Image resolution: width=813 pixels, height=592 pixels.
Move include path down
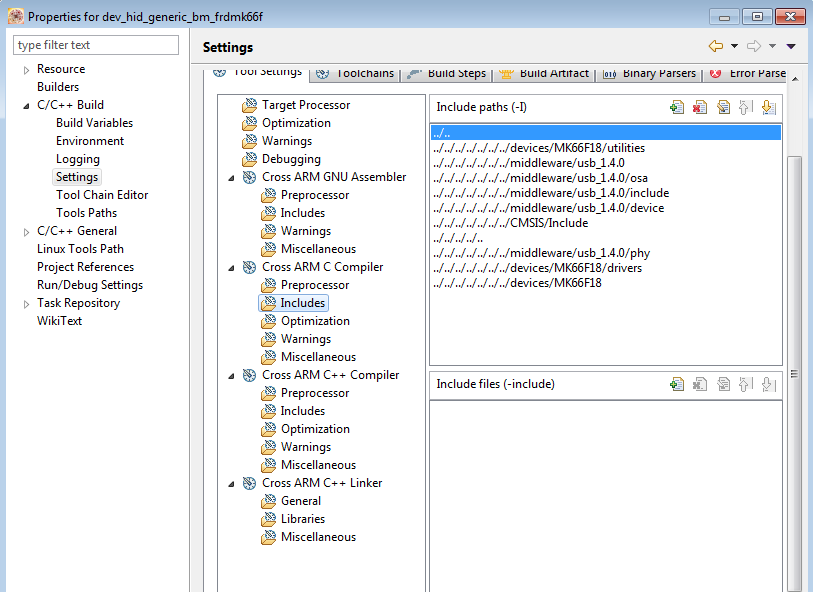point(768,107)
